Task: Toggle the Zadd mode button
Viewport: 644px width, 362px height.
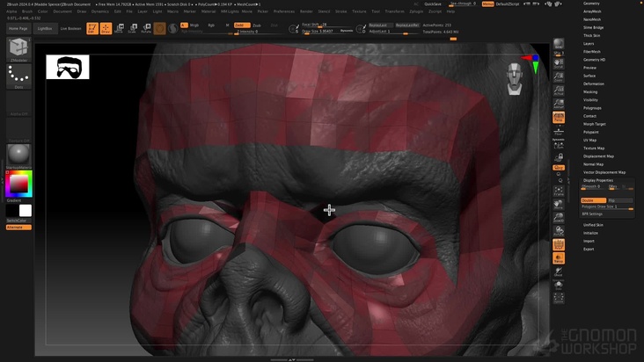Action: [241, 25]
